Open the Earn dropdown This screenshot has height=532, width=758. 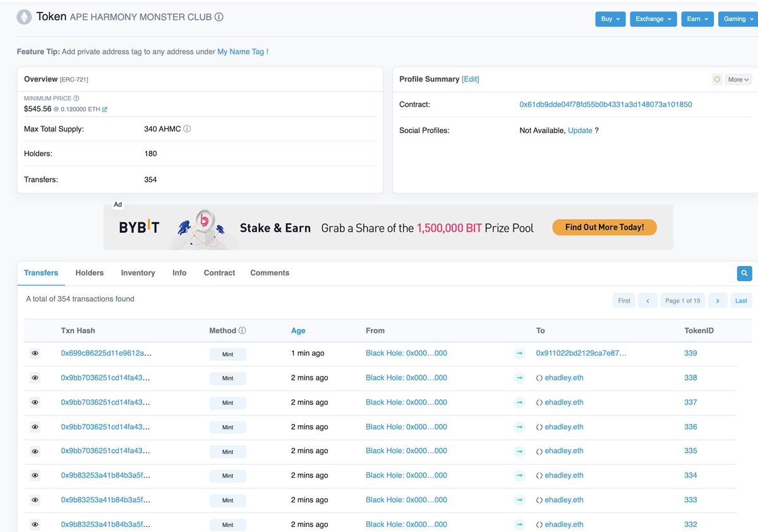[x=697, y=19]
